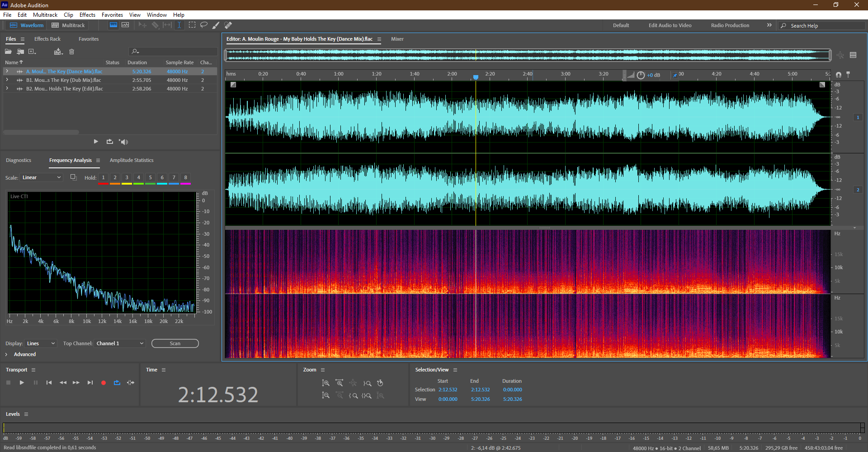The width and height of the screenshot is (868, 452).
Task: Select Edit Audio to Video workspace
Action: click(670, 25)
